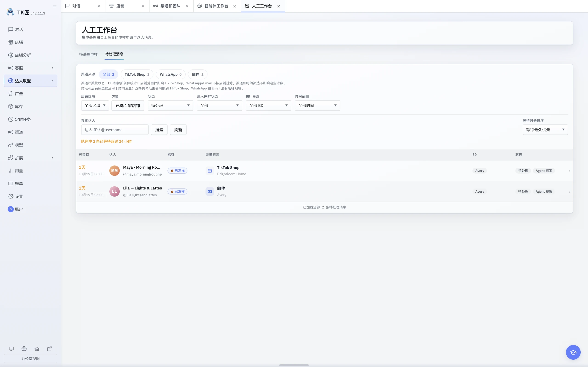Open the 等待最久优先 sort dropdown

(x=545, y=130)
